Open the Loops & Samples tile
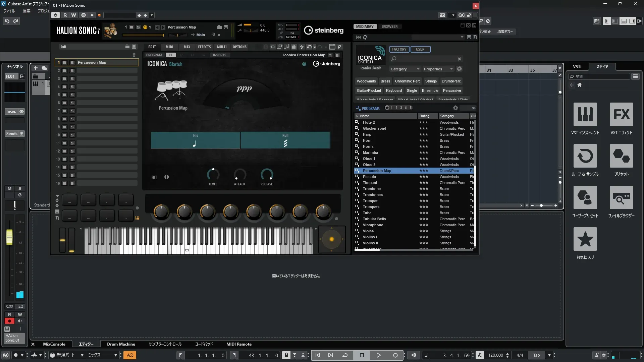This screenshot has width=644, height=362. 585,156
